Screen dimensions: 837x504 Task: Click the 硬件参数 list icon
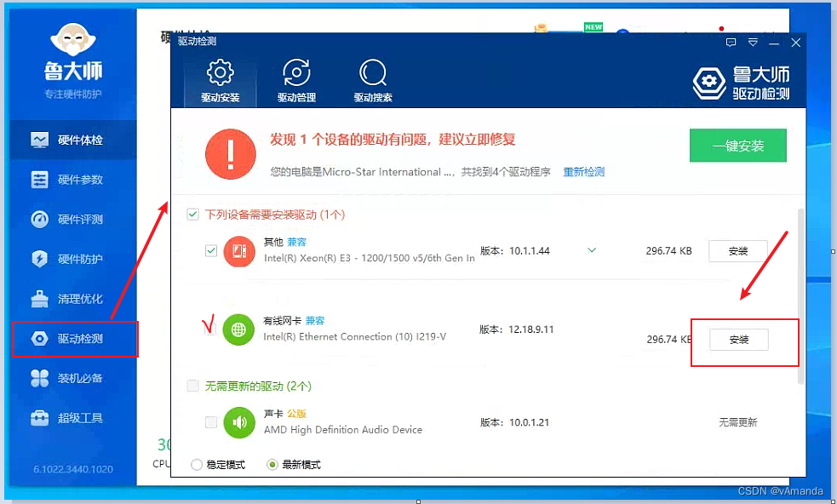tap(39, 180)
